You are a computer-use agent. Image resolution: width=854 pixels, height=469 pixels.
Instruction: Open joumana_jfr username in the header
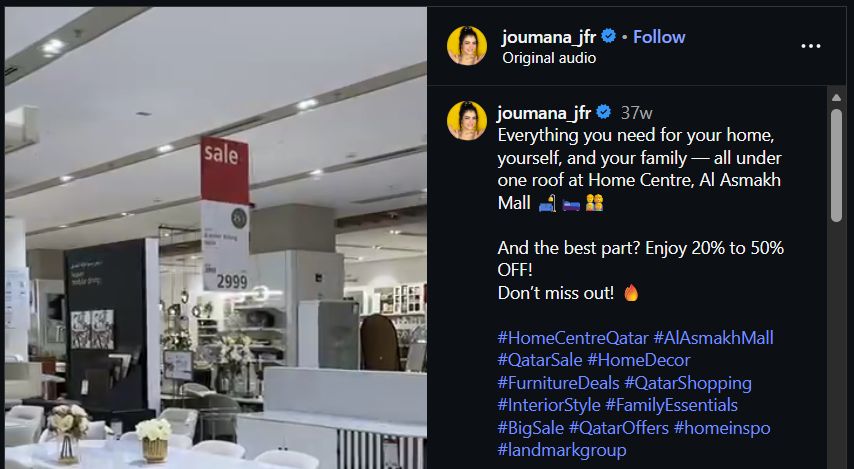(x=549, y=37)
